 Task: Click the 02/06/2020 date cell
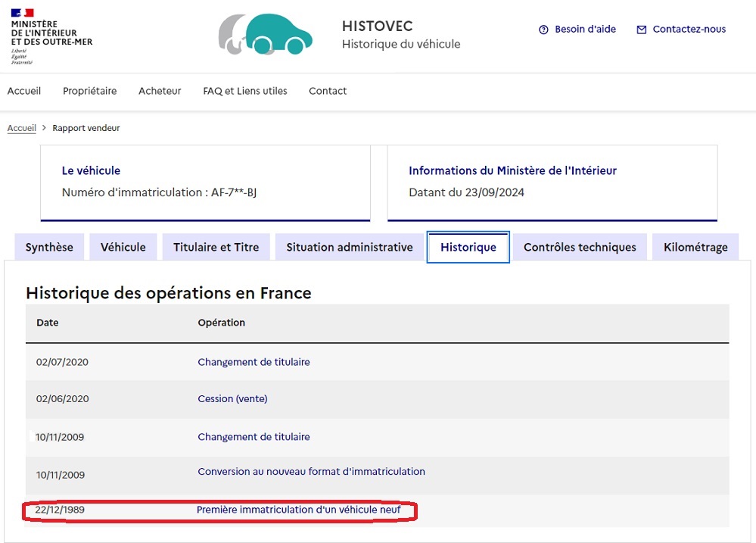pos(62,398)
